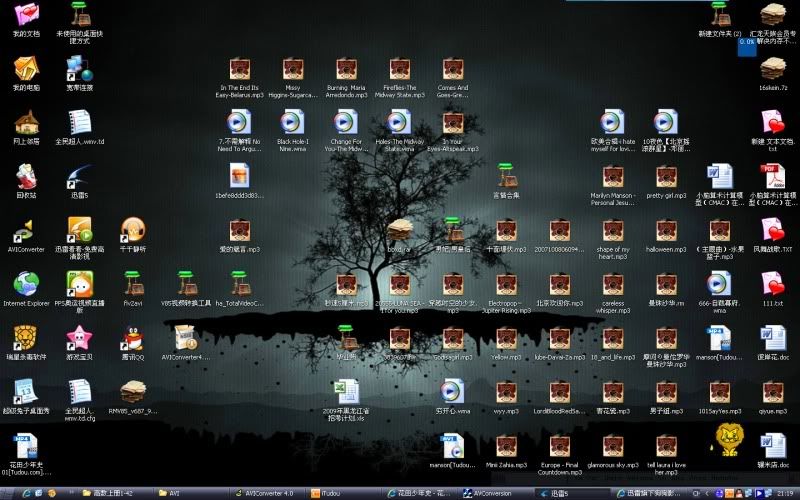Switch to the AVIConversion taskbar button
This screenshot has width=800, height=500.
click(497, 493)
